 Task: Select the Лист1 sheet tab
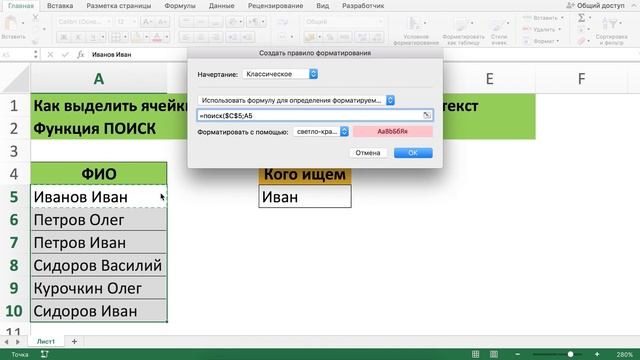point(46,341)
